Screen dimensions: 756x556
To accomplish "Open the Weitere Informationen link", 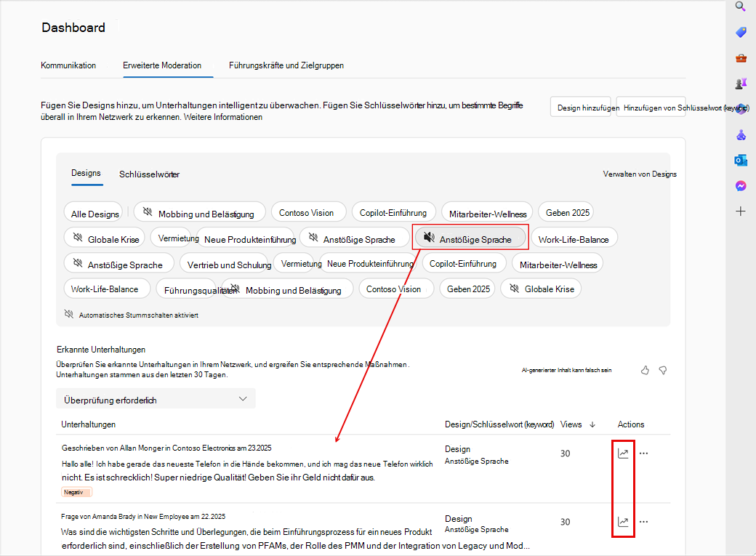I will [223, 117].
